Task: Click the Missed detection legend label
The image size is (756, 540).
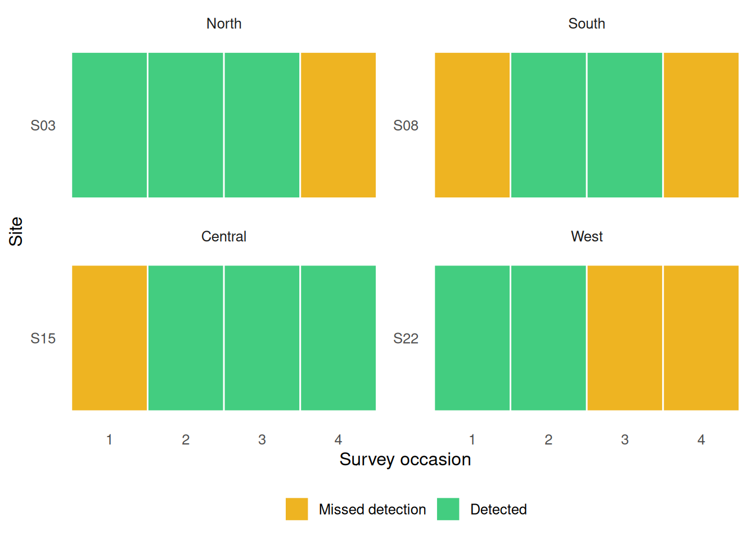Action: click(372, 510)
